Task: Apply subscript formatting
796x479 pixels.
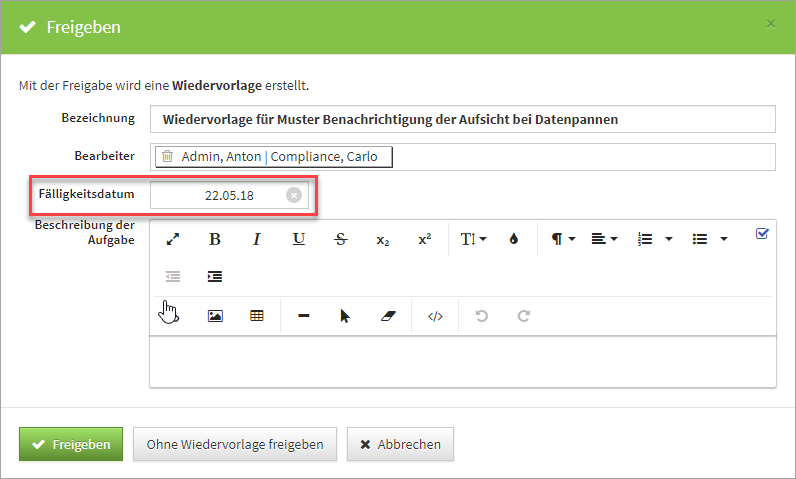Action: tap(382, 240)
